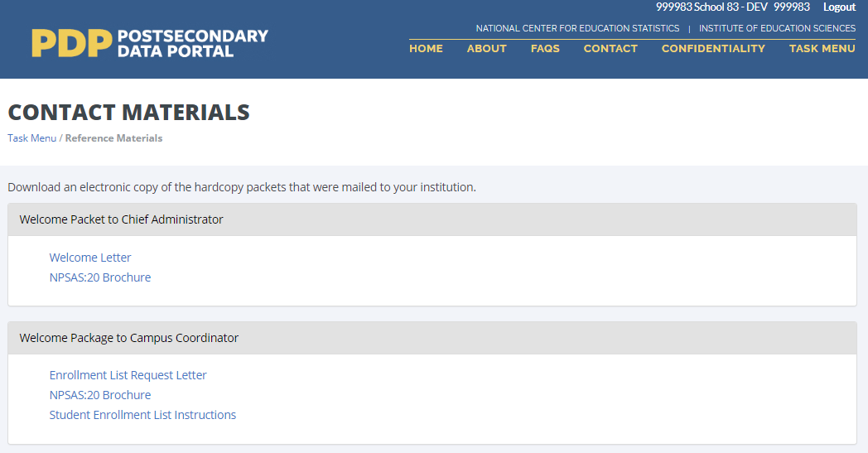Open the Contact navigation item
The width and height of the screenshot is (868, 453).
pos(610,49)
